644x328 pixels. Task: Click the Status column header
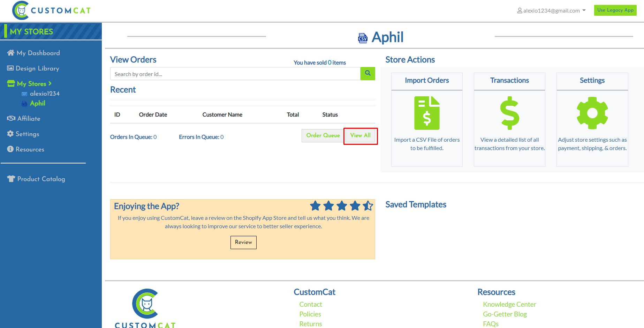(330, 114)
